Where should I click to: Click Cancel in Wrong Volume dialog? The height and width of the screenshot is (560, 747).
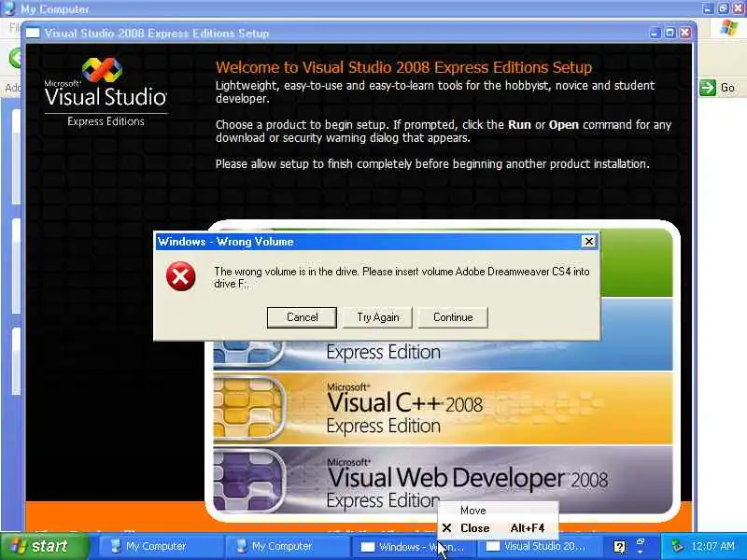pyautogui.click(x=302, y=317)
